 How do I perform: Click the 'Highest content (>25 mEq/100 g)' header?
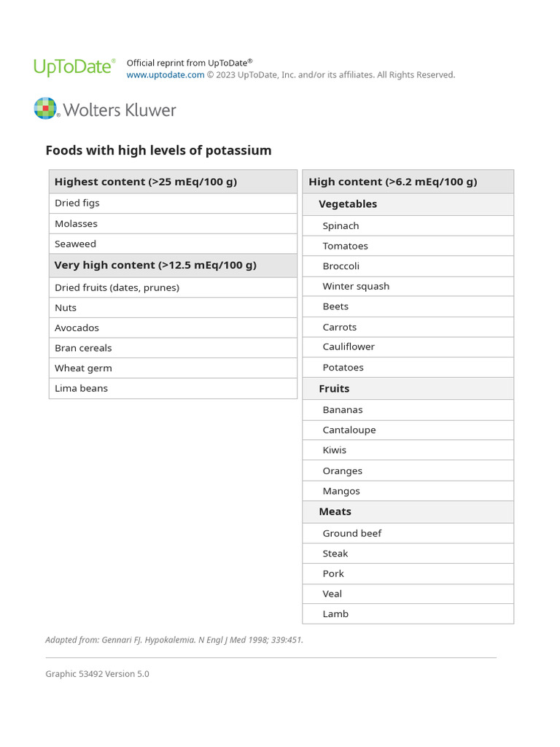[x=146, y=182]
